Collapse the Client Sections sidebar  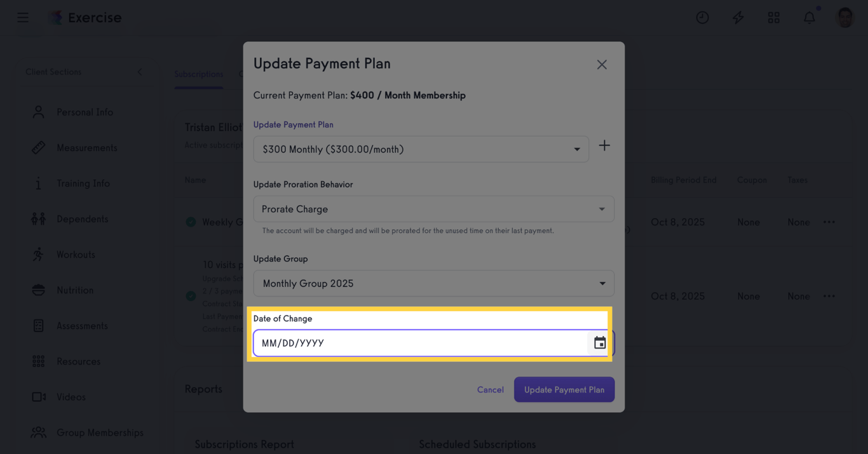(x=140, y=72)
